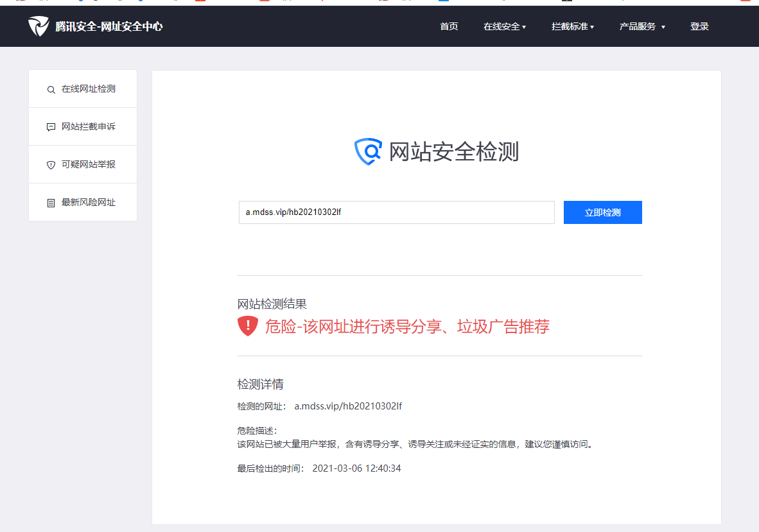Image resolution: width=759 pixels, height=532 pixels.
Task: Click the shield icon beside 可疑网站举报
Action: pos(51,165)
